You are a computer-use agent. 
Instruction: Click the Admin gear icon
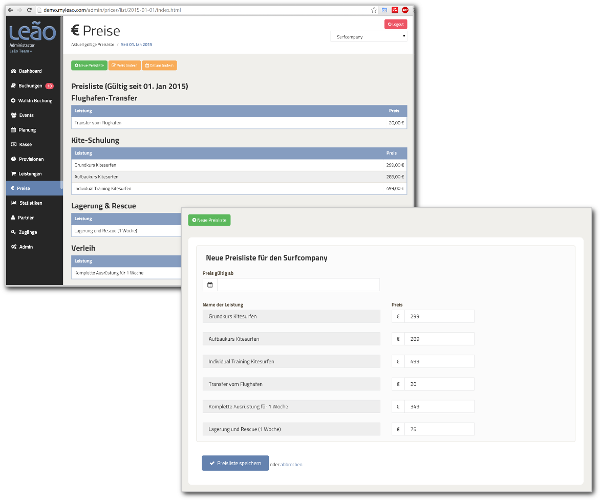pos(12,246)
